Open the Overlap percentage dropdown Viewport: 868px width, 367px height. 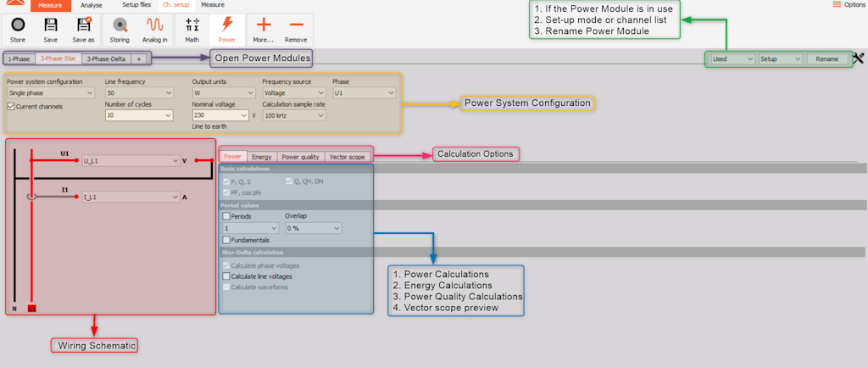314,228
